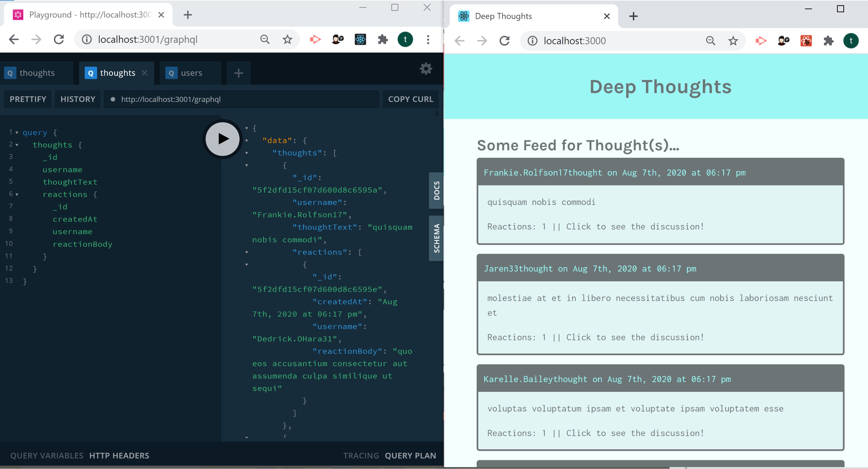Select the users tab in playground
The image size is (868, 469).
191,72
